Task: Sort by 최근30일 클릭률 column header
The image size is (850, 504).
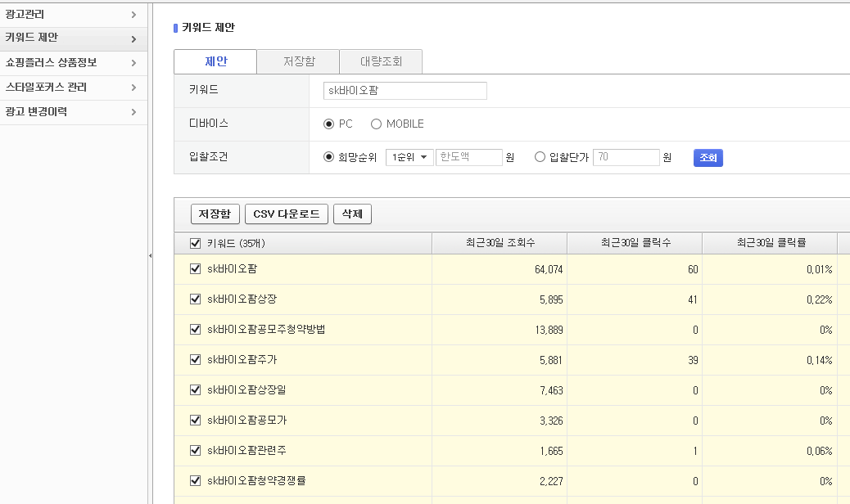Action: click(x=771, y=243)
